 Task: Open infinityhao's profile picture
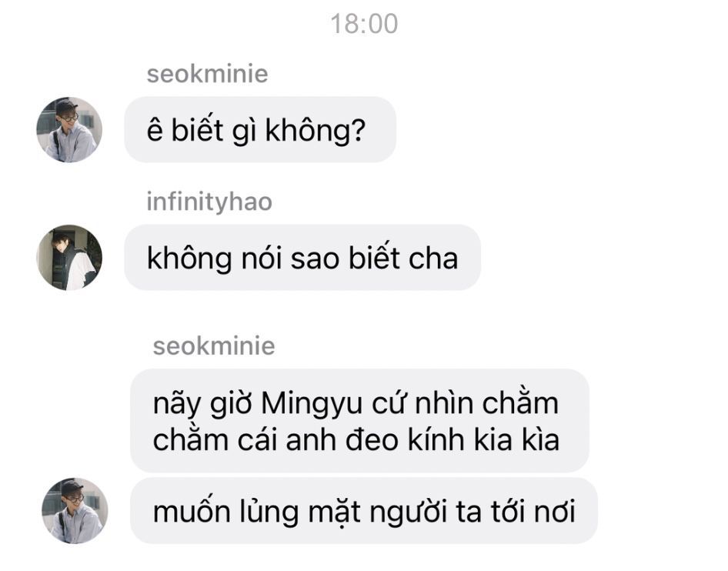coord(69,258)
